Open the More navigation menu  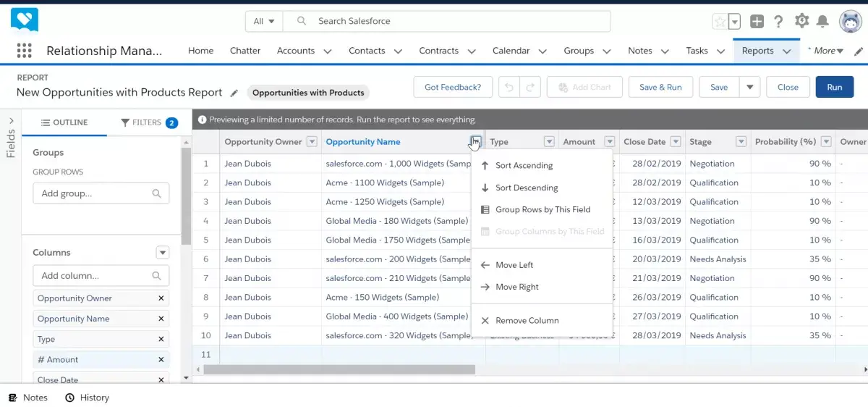[x=829, y=51]
